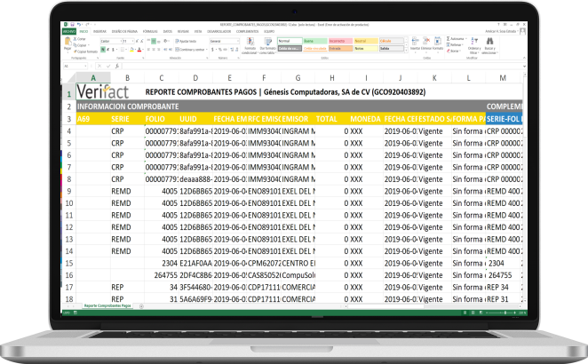The image size is (588, 364).
Task: Expand the formula bar chevron
Action: coord(525,67)
